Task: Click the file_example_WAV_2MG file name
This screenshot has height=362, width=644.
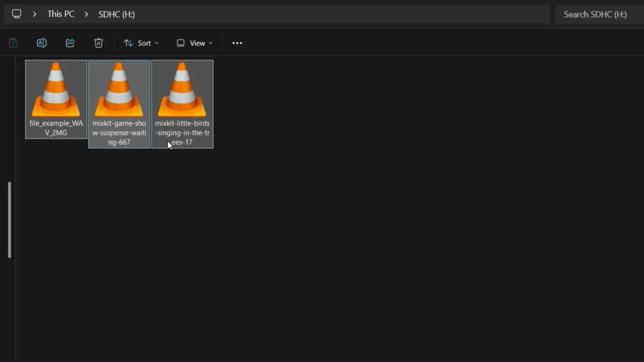Action: pos(56,128)
